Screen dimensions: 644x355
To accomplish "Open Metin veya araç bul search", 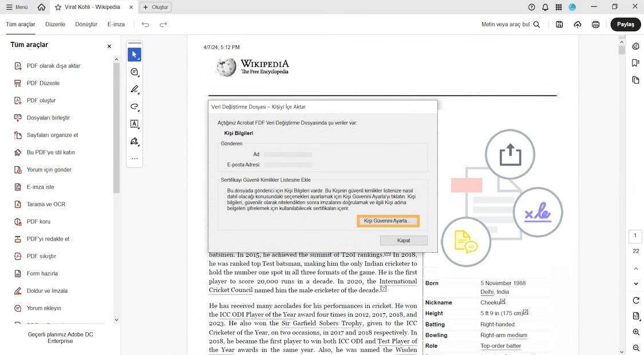I will (x=511, y=24).
